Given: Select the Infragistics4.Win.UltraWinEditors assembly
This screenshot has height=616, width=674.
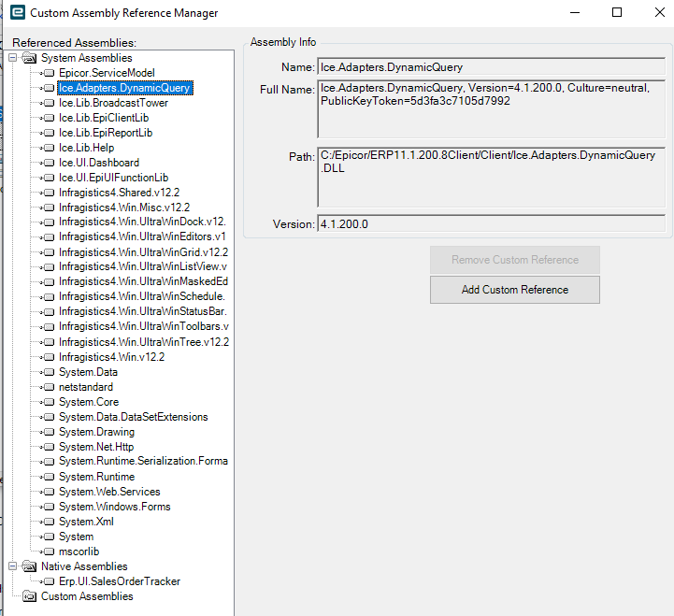Looking at the screenshot, I should [142, 236].
